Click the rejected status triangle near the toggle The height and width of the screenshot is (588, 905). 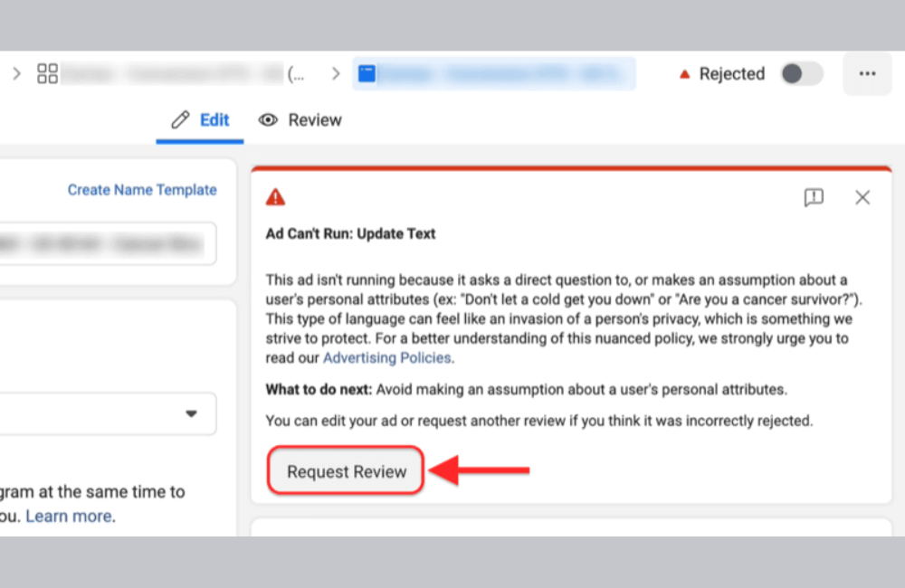tap(684, 73)
